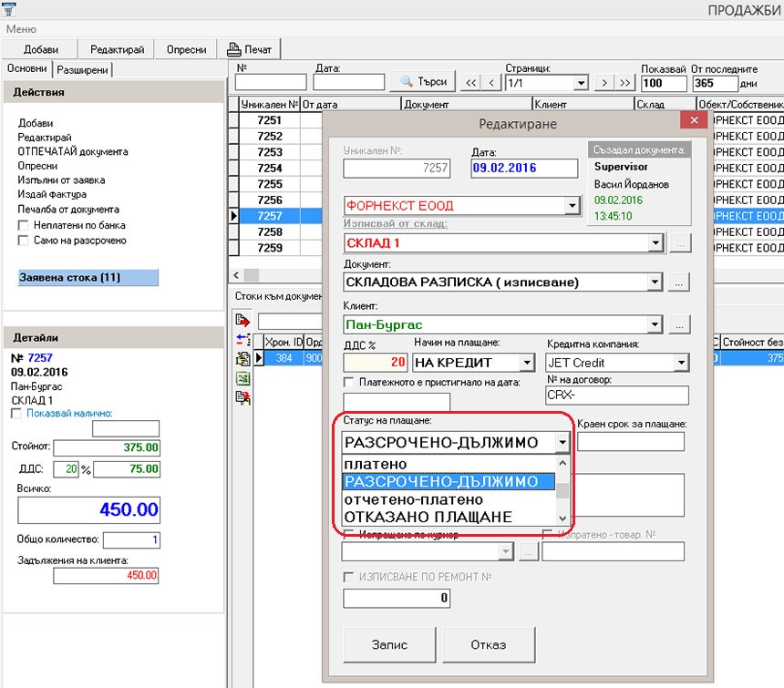The image size is (784, 688).
Task: Switch to the Разширени tab
Action: click(x=82, y=70)
